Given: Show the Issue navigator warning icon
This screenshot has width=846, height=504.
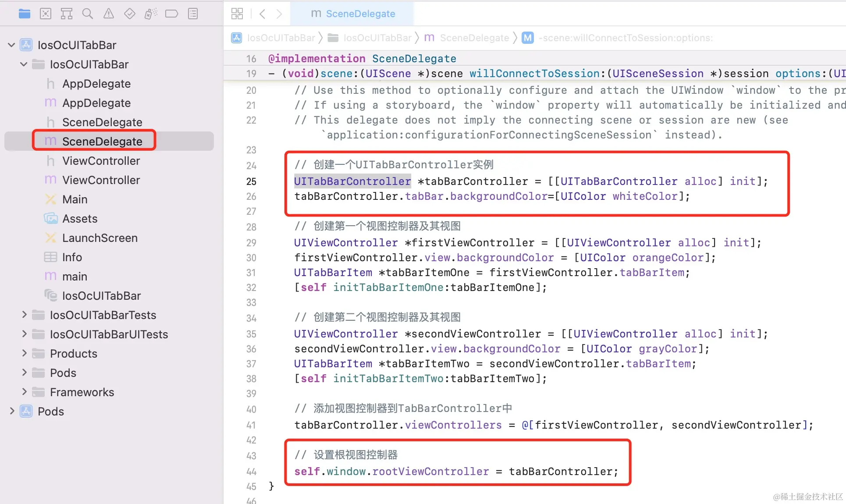Looking at the screenshot, I should 109,14.
